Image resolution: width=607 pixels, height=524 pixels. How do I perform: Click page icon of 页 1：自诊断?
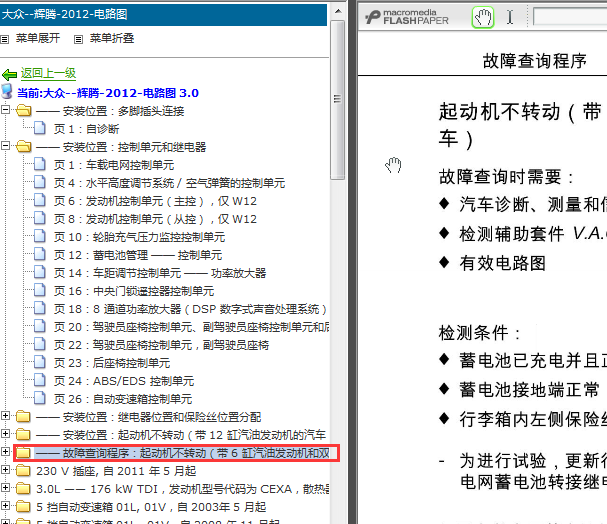39,128
